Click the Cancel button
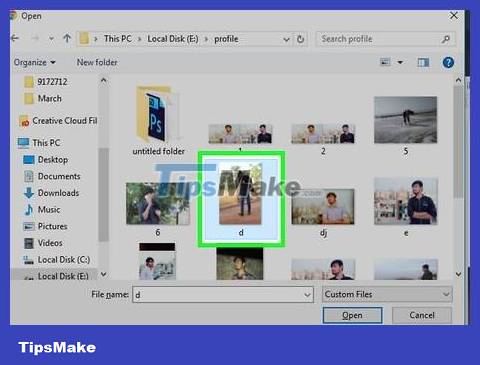The height and width of the screenshot is (365, 480). (422, 315)
